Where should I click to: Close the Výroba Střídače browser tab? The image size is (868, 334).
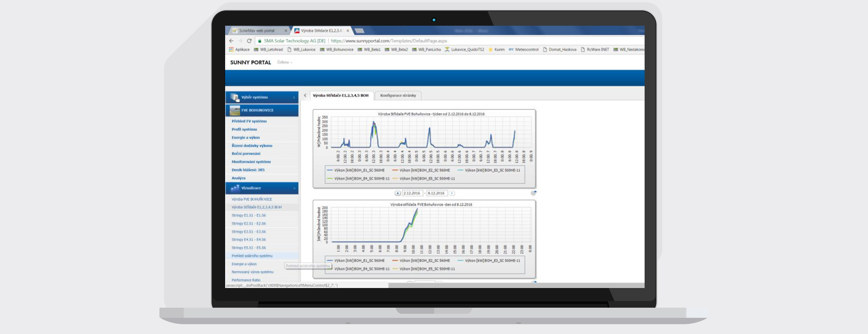[x=348, y=31]
